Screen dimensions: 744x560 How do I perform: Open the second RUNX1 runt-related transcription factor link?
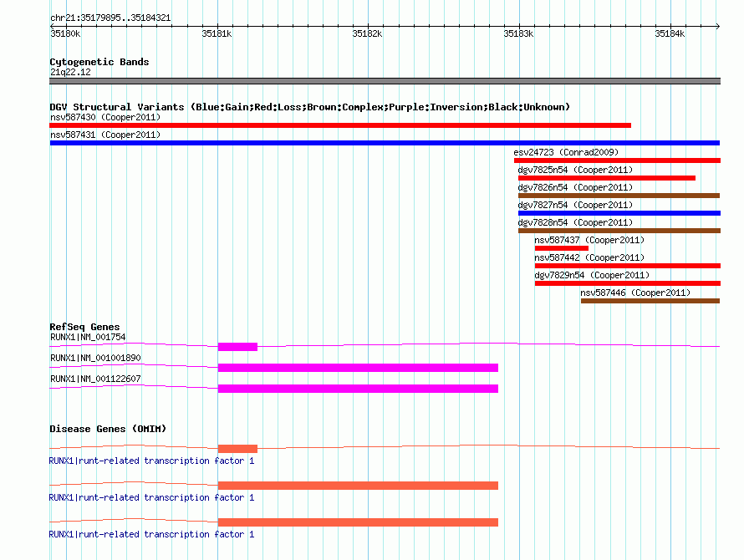152,497
